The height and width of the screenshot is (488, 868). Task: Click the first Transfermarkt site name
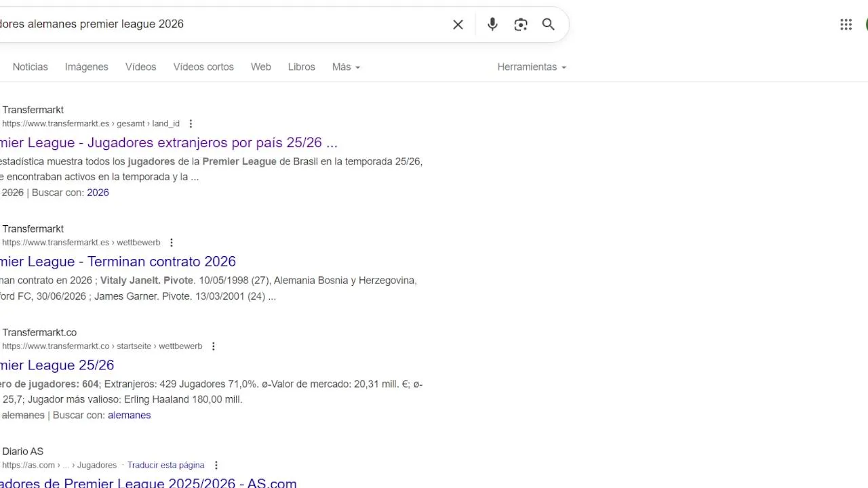click(33, 110)
